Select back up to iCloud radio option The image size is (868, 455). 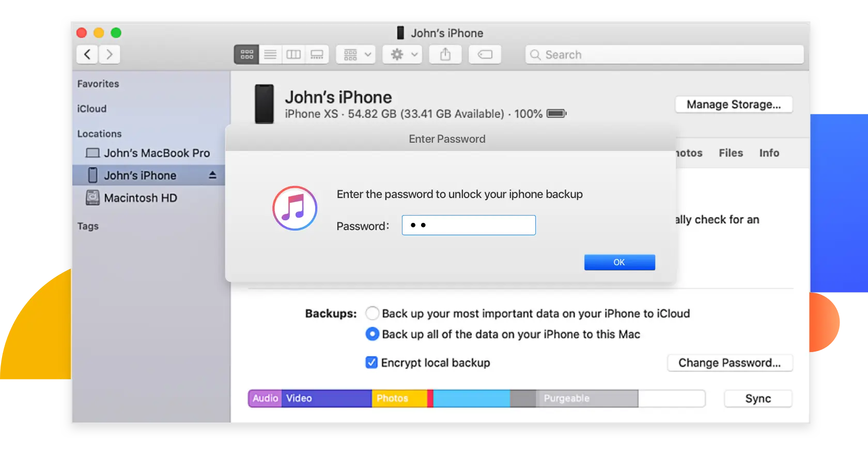[x=372, y=313]
